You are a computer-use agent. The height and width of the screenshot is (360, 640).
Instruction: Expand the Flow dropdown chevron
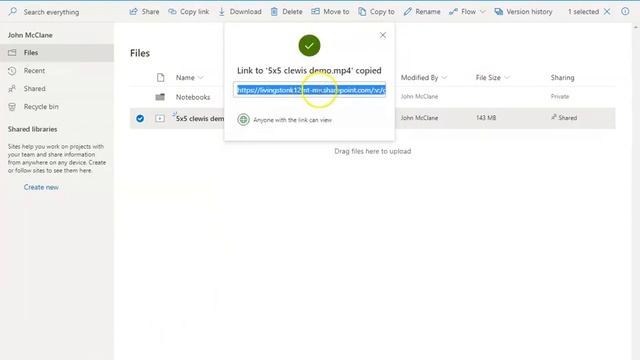482,11
